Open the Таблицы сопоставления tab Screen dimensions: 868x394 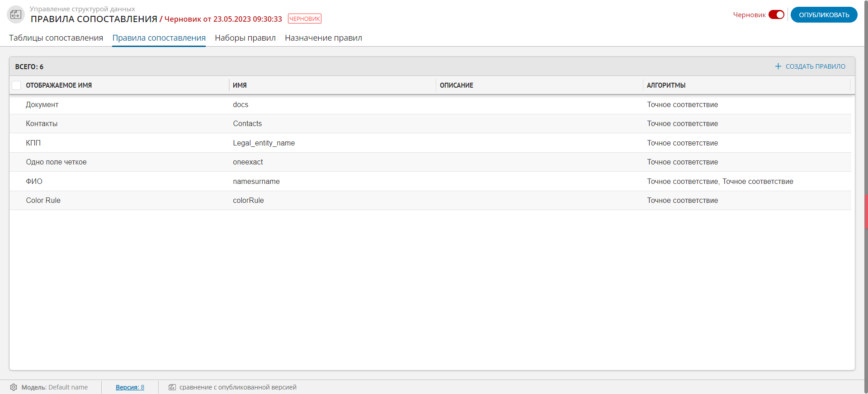point(56,38)
